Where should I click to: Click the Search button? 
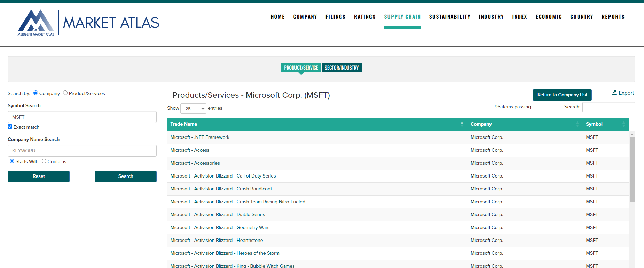[x=126, y=176]
